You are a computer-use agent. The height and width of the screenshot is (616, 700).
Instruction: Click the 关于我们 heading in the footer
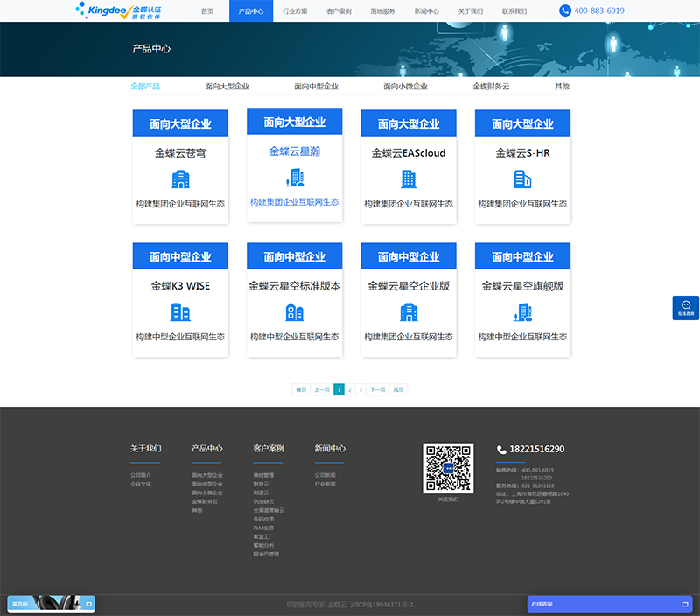pyautogui.click(x=145, y=449)
